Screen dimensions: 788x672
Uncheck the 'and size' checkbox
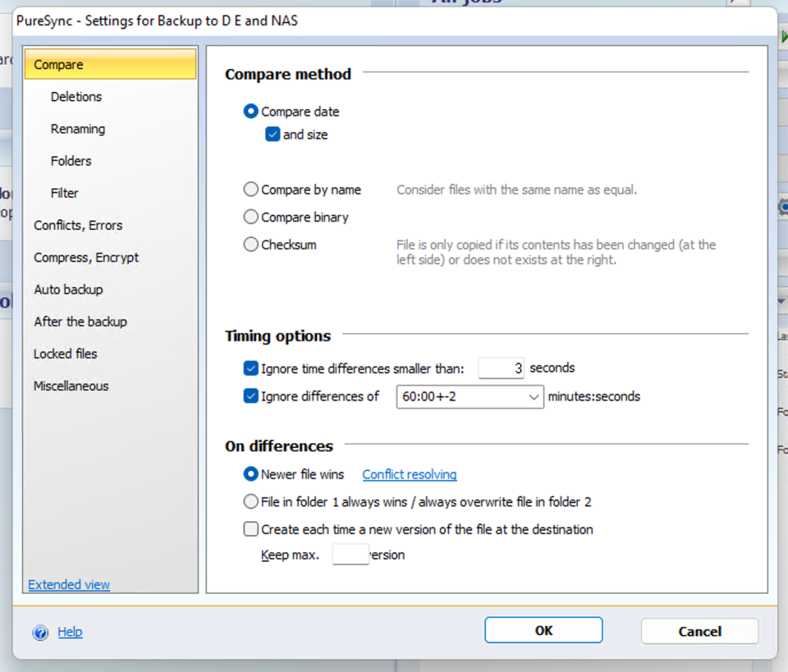tap(273, 135)
